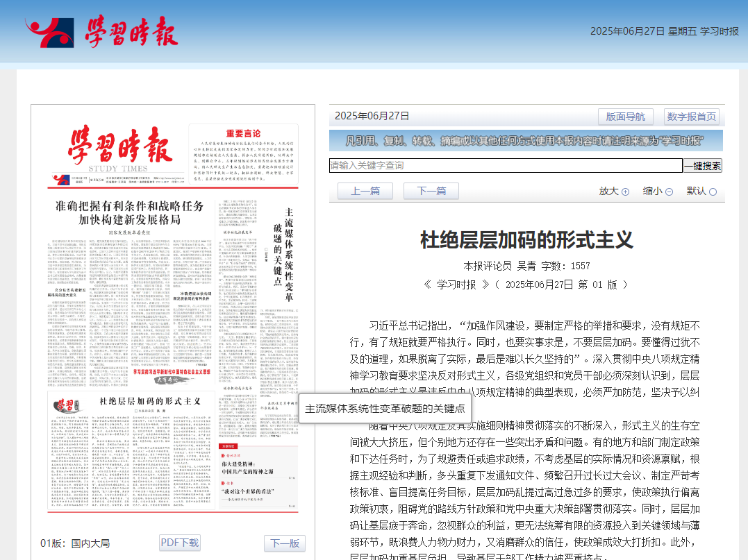Shrink the article text with 缩小

657,191
